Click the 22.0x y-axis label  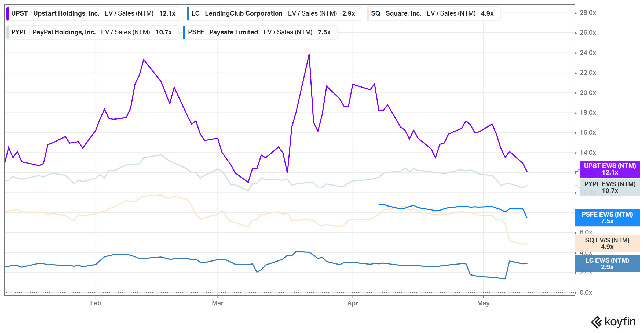point(588,73)
